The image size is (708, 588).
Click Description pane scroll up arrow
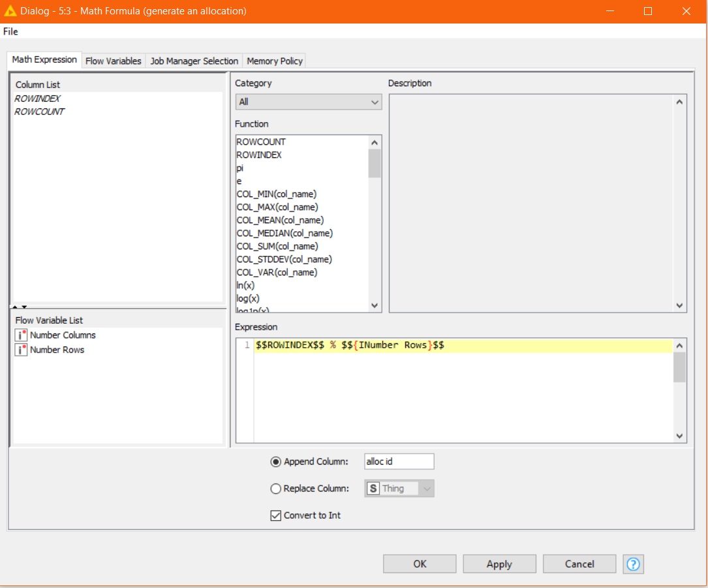point(679,102)
